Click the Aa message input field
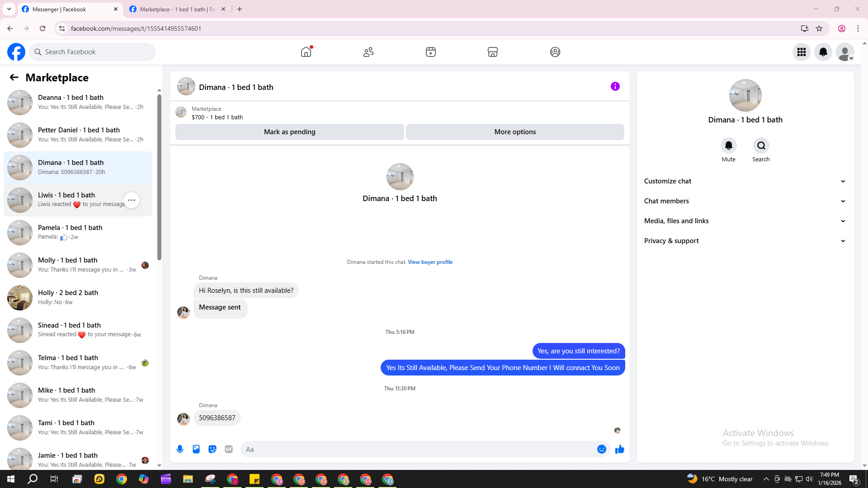868x488 pixels. point(416,449)
